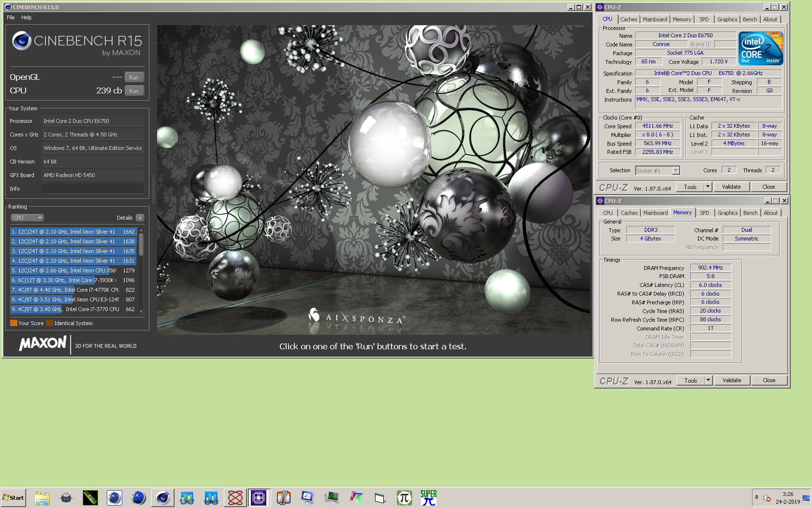Launch the green Pi benchmark icon
812x508 pixels.
coord(405,498)
